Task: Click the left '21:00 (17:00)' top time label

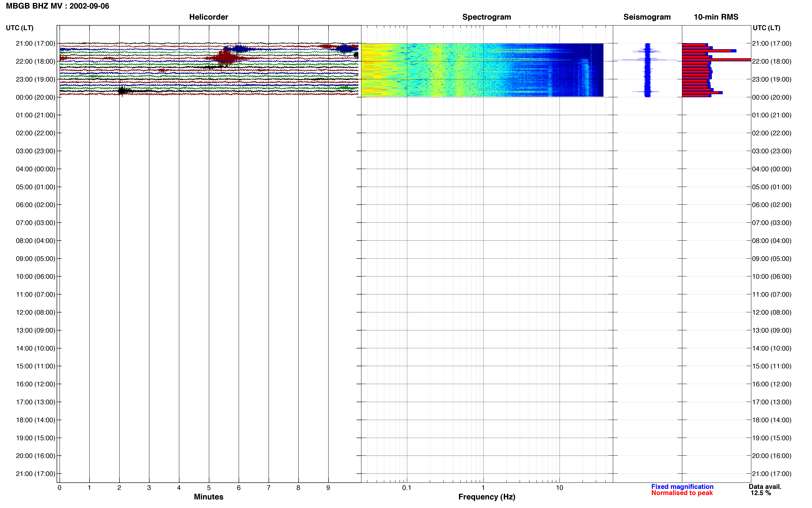Action: click(35, 43)
